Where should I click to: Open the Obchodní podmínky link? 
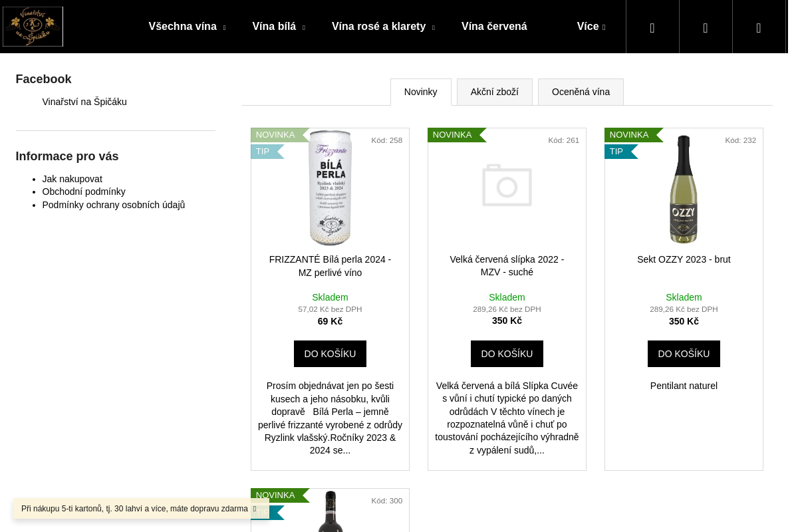pos(84,192)
